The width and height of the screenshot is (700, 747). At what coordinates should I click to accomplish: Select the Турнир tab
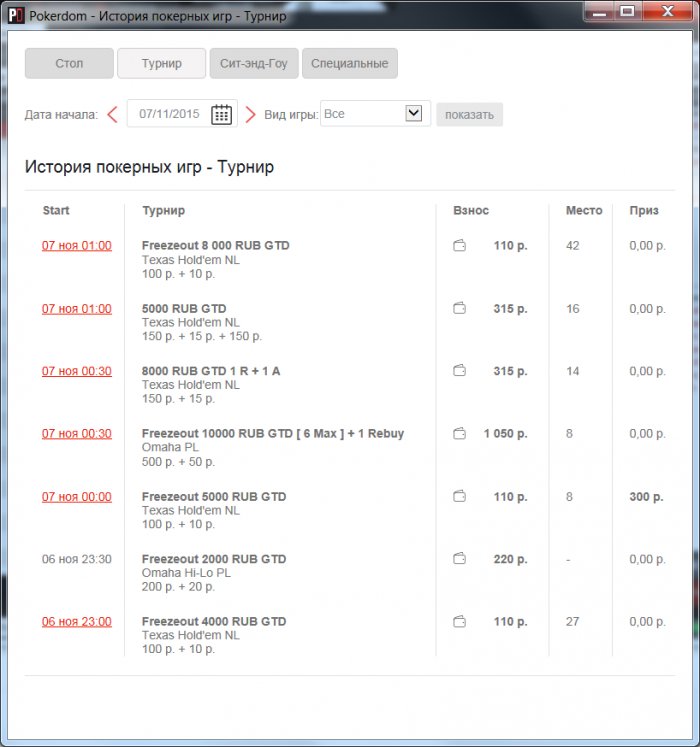(x=162, y=63)
